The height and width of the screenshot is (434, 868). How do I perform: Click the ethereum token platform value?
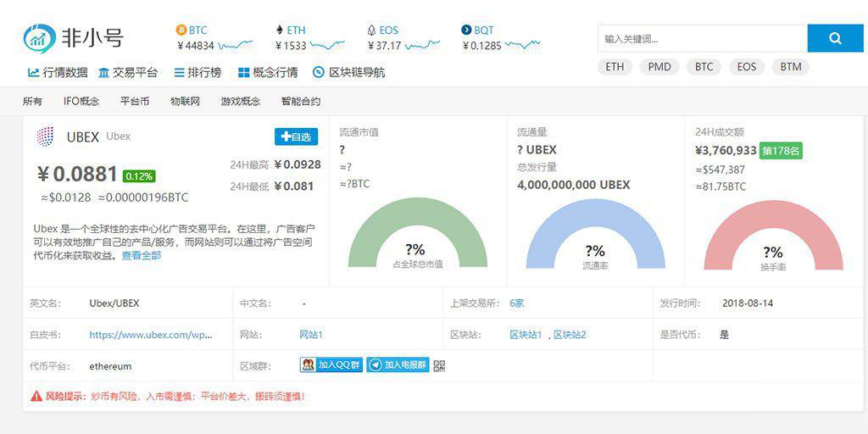[x=110, y=366]
